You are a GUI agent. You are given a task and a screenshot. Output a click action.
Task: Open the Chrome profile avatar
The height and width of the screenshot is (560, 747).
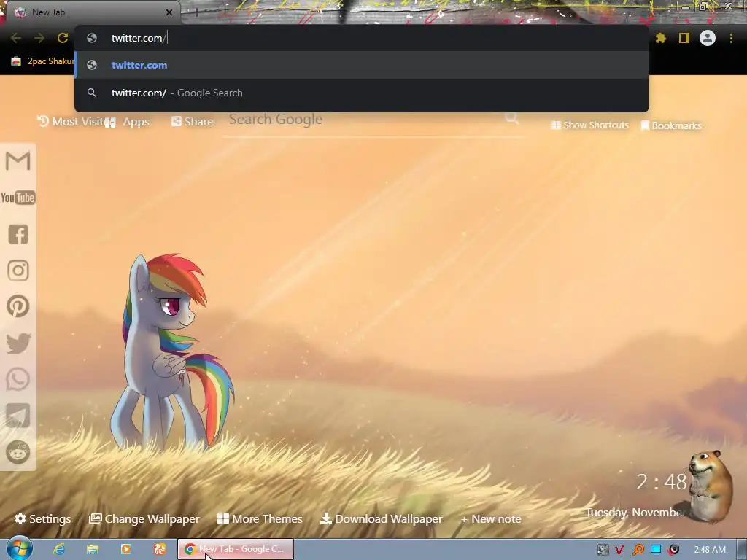pos(708,38)
